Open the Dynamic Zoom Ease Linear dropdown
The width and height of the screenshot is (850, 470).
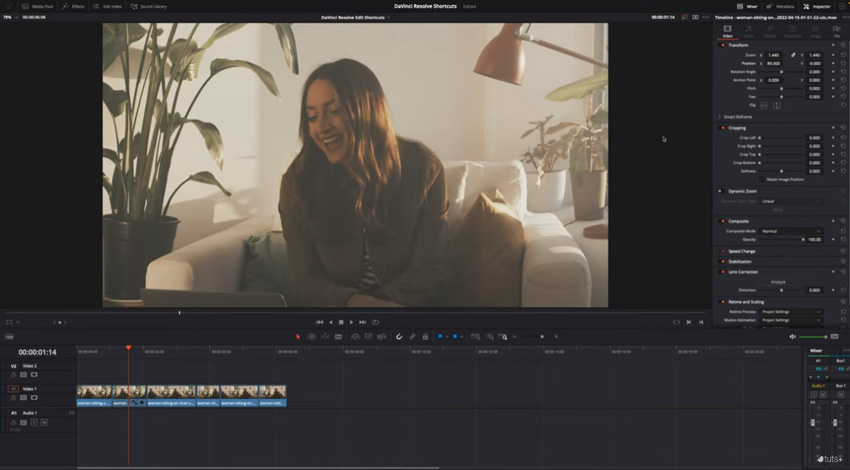(x=791, y=201)
